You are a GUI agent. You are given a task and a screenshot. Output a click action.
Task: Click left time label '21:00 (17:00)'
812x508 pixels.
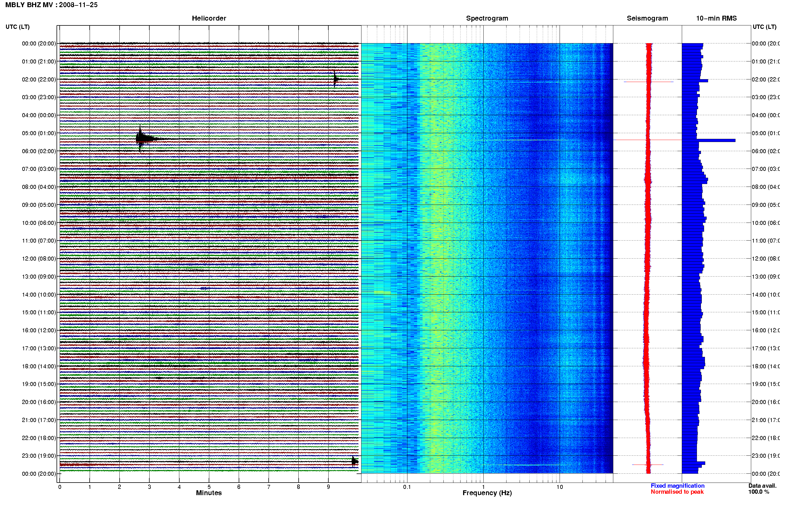tap(39, 420)
